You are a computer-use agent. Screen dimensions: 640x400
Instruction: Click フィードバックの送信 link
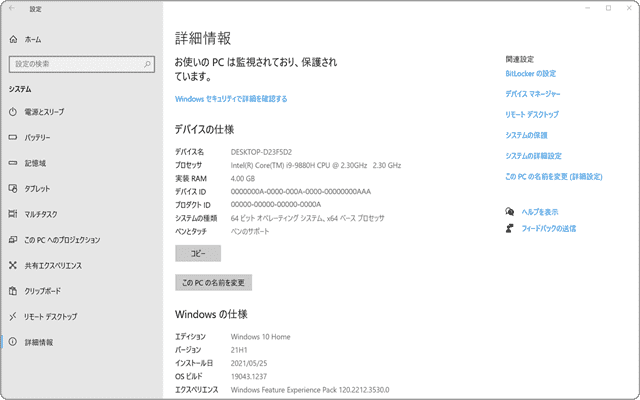pyautogui.click(x=549, y=229)
